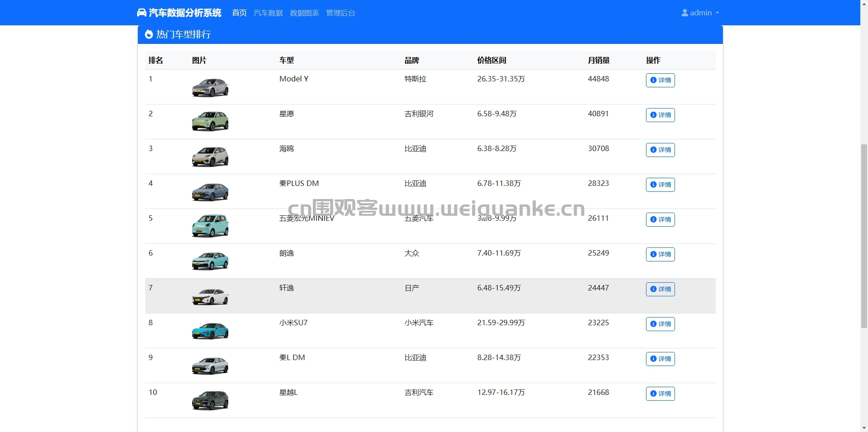Viewport: 868px width, 432px height.
Task: Click the car logo icon in navbar
Action: [142, 13]
